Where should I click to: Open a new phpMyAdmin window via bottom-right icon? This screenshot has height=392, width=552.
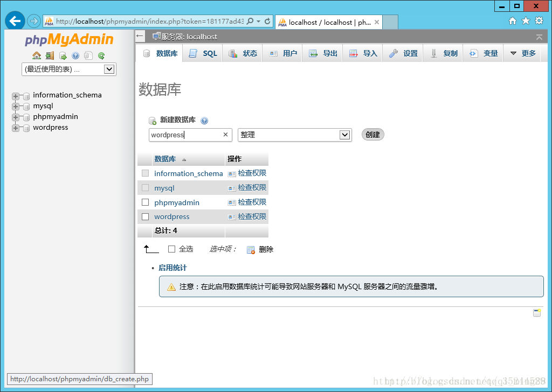(x=537, y=312)
